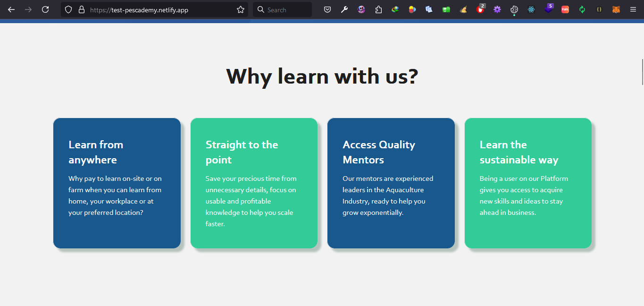
Task: Click the wrench developer tools icon
Action: coord(344,9)
